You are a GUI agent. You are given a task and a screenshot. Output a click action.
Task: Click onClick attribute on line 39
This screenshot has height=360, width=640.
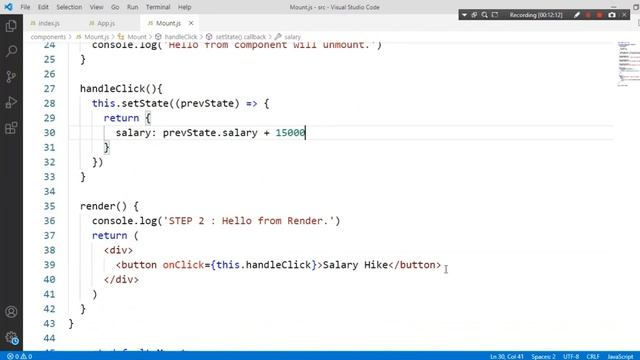point(183,265)
